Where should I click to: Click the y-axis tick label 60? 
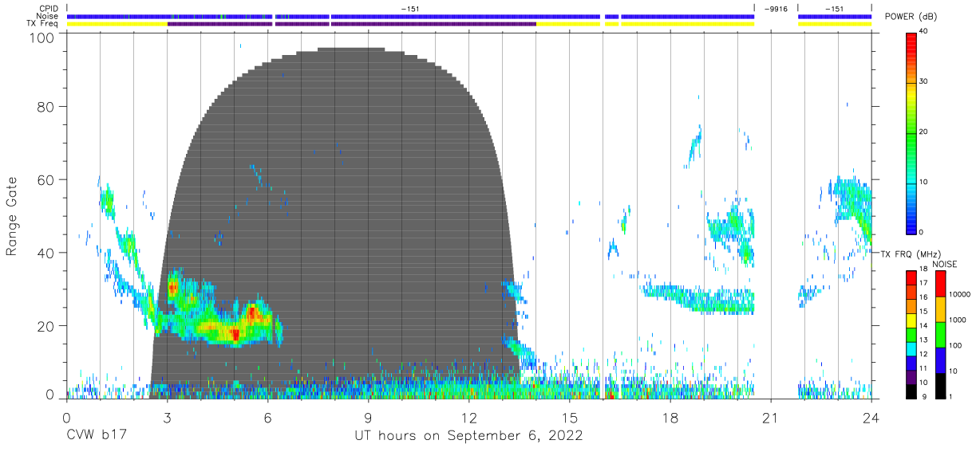(46, 179)
